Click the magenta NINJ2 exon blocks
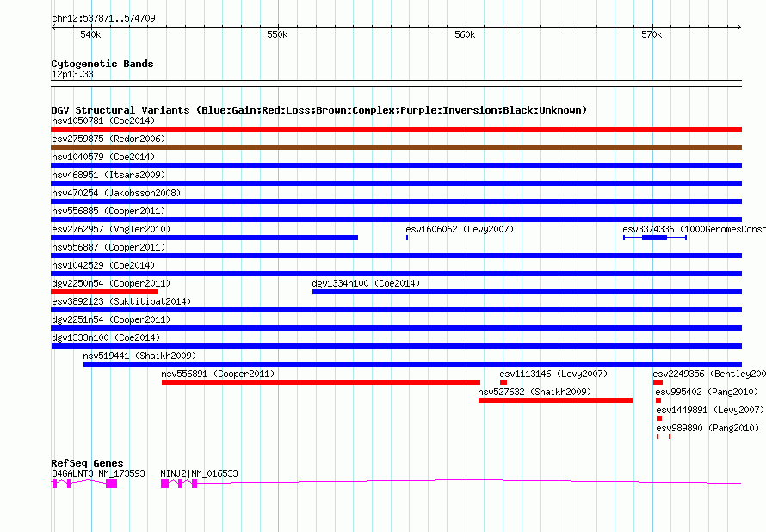The image size is (766, 532). tap(179, 484)
